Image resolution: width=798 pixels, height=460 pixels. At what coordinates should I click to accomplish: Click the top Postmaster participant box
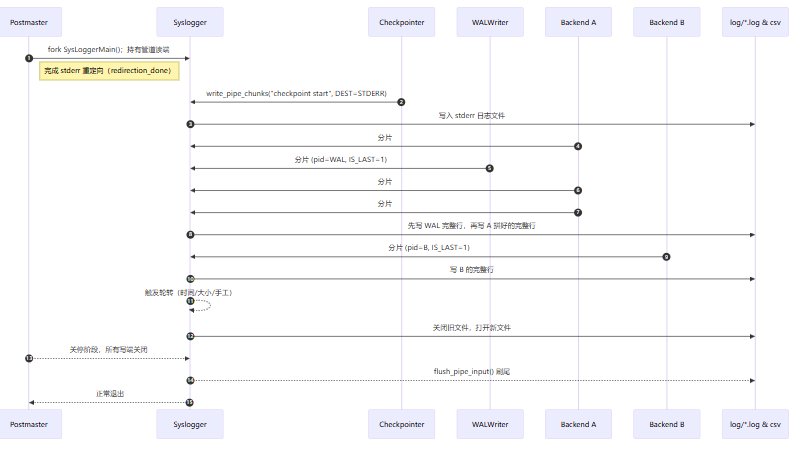(29, 22)
